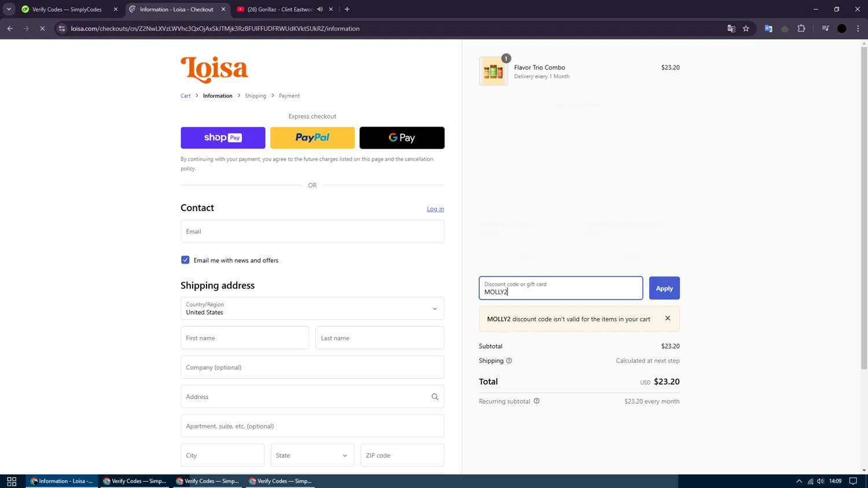Stop loading the page

point(42,28)
